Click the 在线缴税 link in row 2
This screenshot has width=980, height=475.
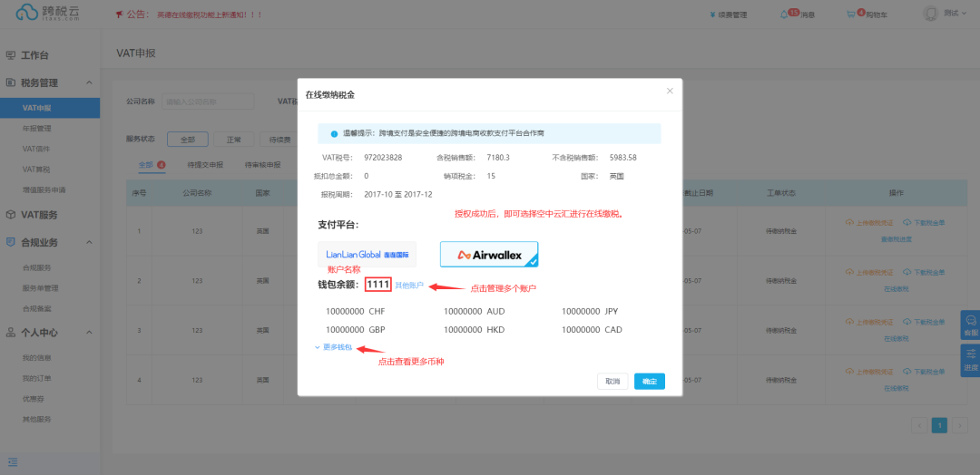(x=896, y=289)
